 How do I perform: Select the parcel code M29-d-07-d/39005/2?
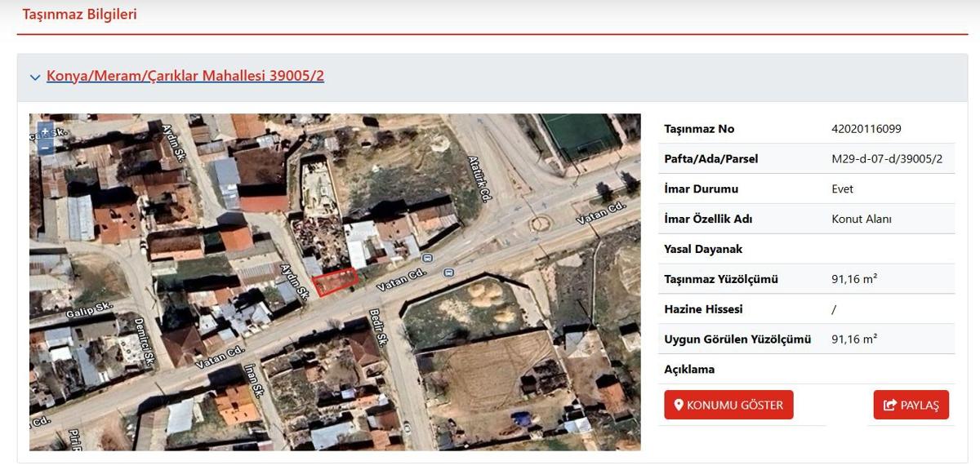point(886,159)
